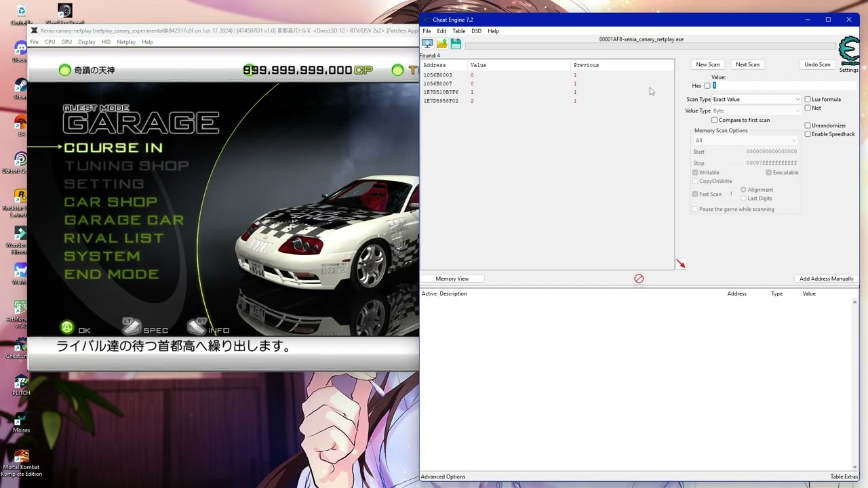Toggle the Writable checkbox
This screenshot has width=868, height=488.
[x=695, y=173]
